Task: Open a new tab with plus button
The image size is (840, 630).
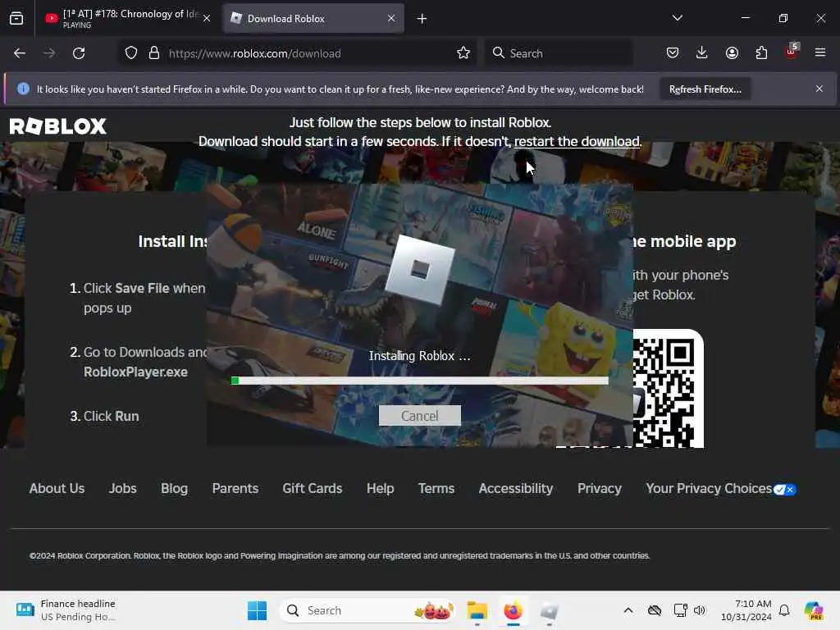Action: click(x=422, y=19)
